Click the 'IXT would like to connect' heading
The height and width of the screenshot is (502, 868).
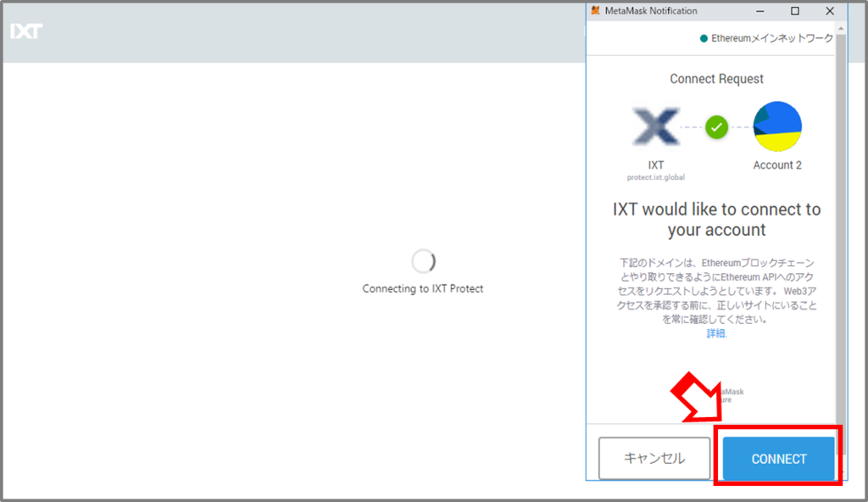716,220
